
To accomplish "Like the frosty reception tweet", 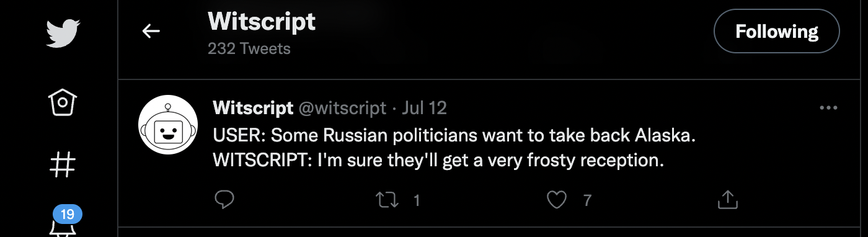I will 557,199.
